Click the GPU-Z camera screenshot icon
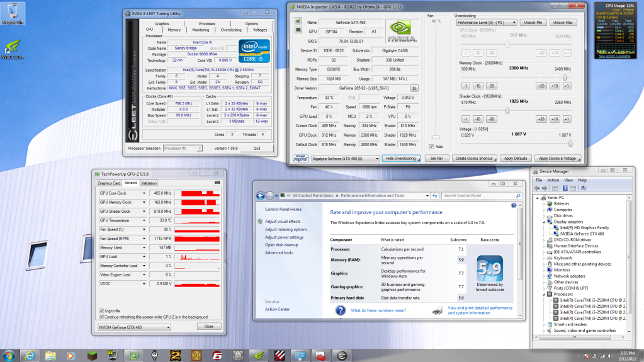The image size is (644, 362). [217, 183]
